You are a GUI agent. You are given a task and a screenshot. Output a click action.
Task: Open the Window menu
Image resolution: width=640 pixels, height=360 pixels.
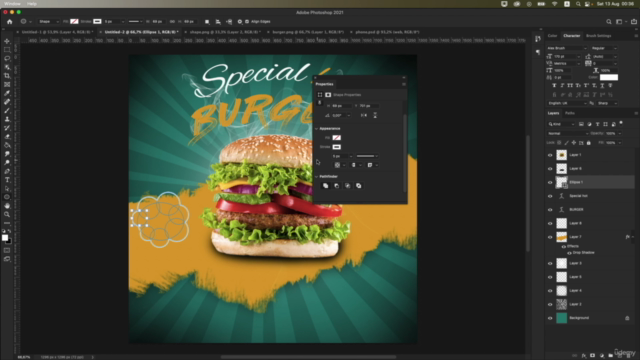[x=12, y=4]
